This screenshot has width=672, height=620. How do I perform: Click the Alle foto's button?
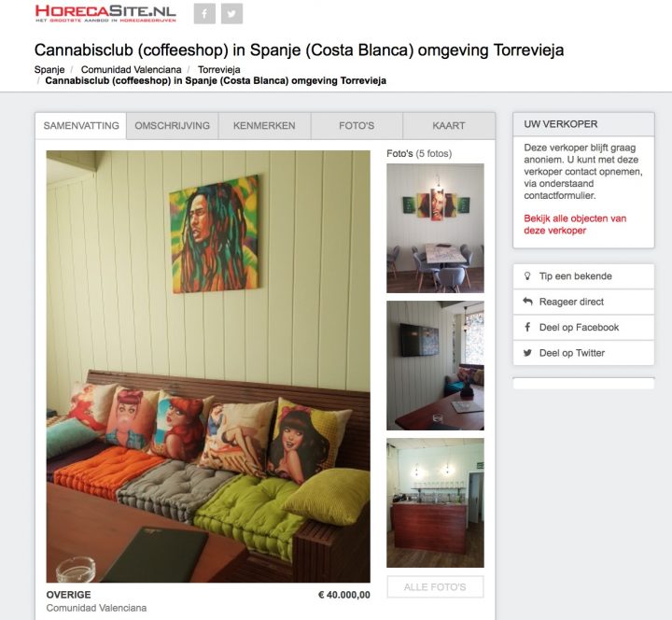(x=435, y=587)
